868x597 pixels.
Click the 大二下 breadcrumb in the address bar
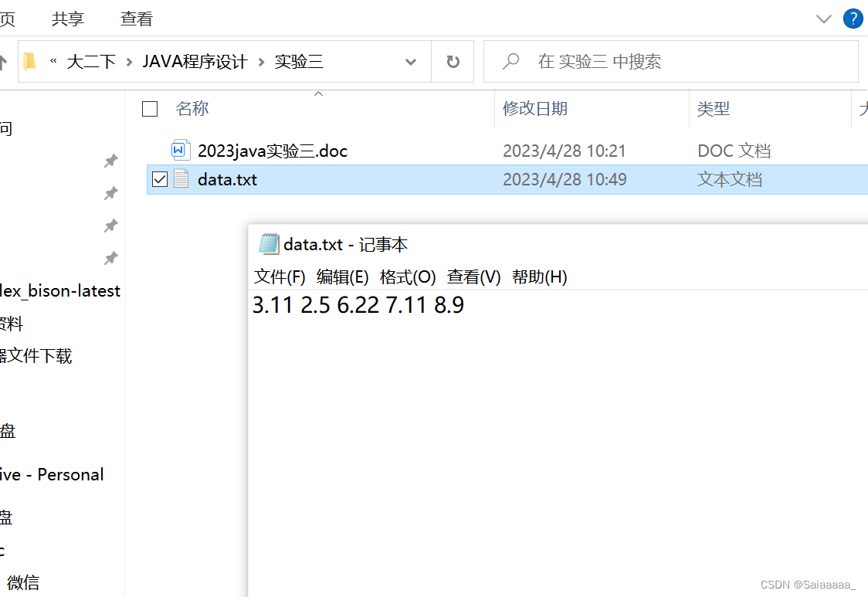tap(91, 62)
